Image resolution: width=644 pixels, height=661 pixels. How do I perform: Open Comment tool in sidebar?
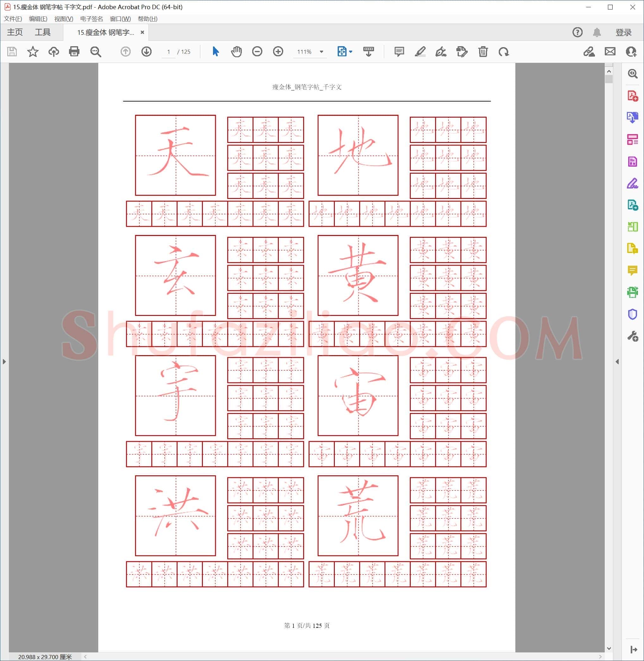633,270
